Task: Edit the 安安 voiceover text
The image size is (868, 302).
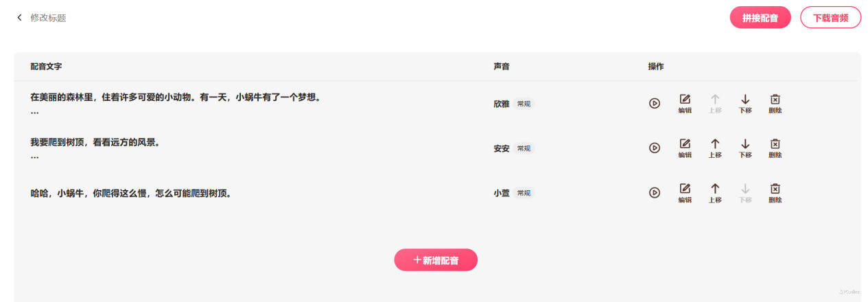Action: (685, 148)
